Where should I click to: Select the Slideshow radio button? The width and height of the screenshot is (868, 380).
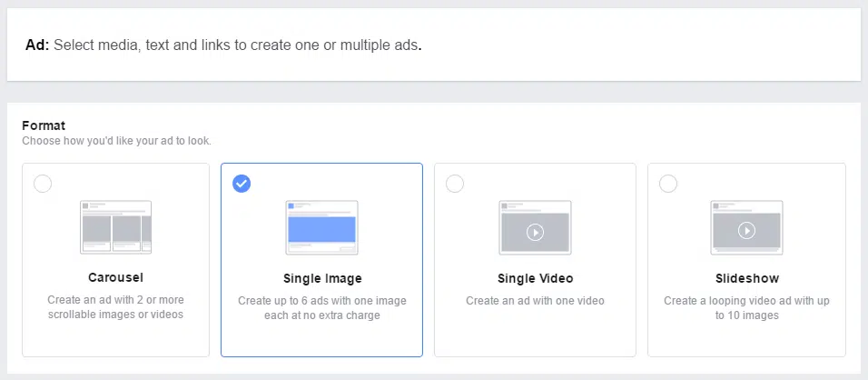[x=668, y=184]
